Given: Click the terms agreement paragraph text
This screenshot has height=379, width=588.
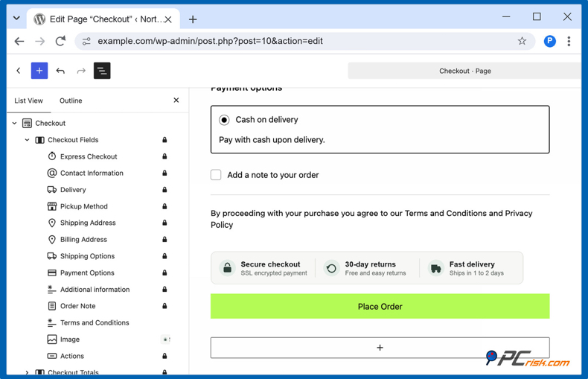Looking at the screenshot, I should pyautogui.click(x=371, y=219).
